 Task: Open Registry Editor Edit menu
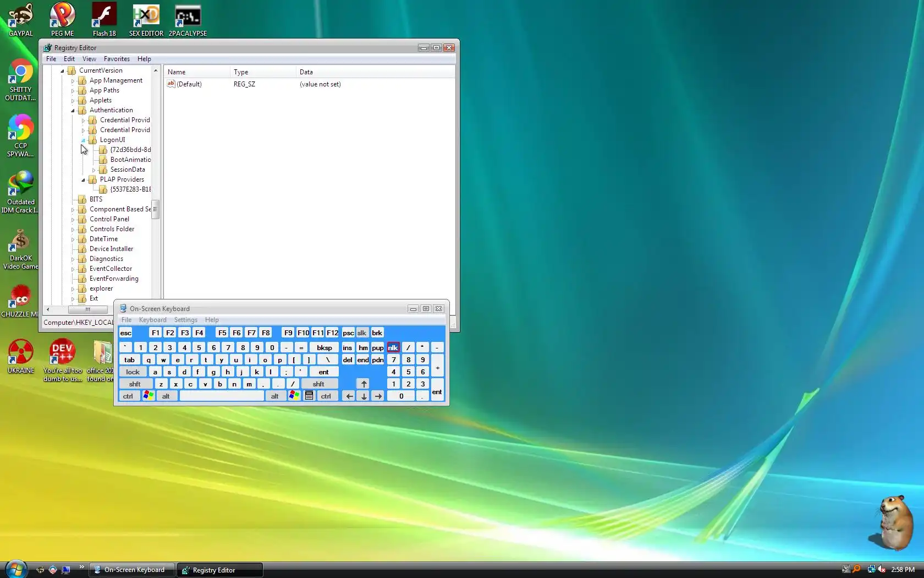tap(69, 59)
